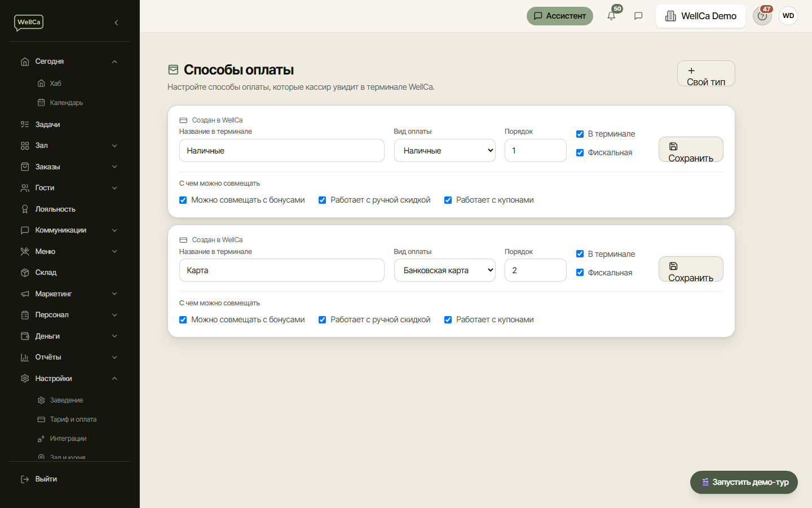Click the Хаб home icon
Image resolution: width=812 pixels, height=508 pixels.
[41, 84]
